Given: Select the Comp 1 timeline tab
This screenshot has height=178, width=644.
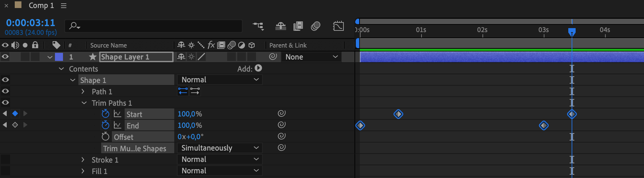Looking at the screenshot, I should point(41,5).
